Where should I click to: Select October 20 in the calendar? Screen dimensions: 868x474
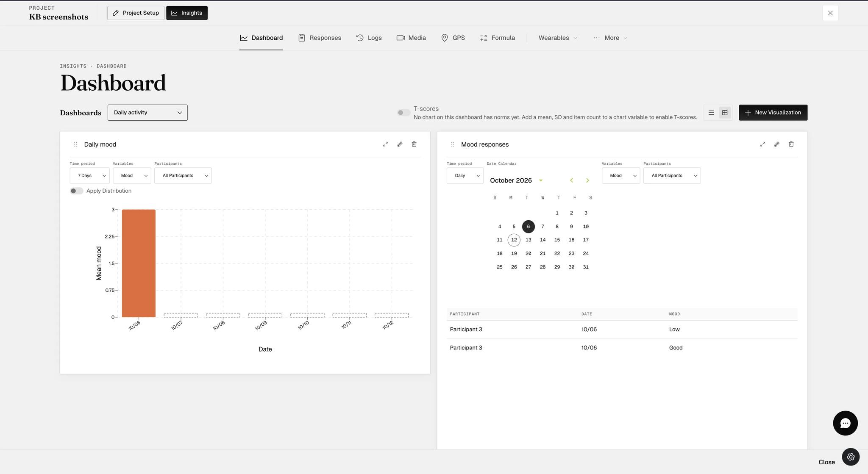pyautogui.click(x=528, y=254)
